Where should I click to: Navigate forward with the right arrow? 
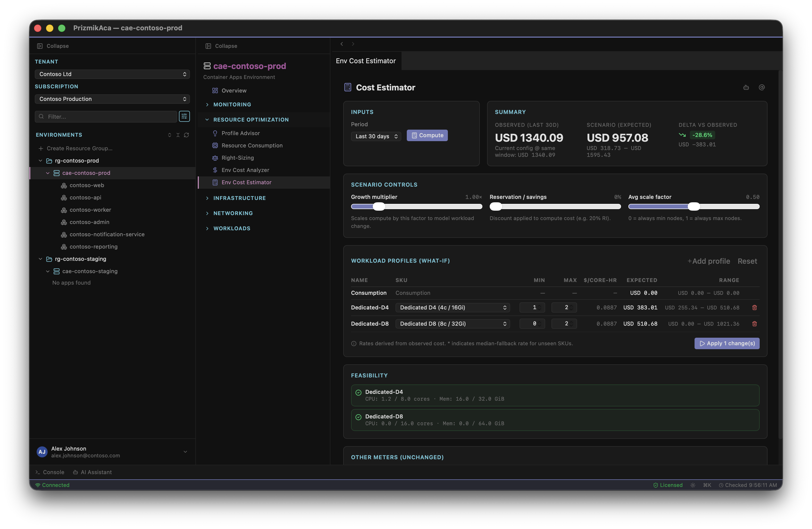(x=353, y=44)
